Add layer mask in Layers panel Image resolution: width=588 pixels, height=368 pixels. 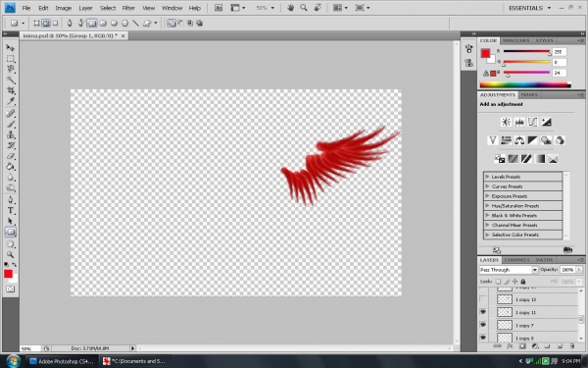(522, 346)
